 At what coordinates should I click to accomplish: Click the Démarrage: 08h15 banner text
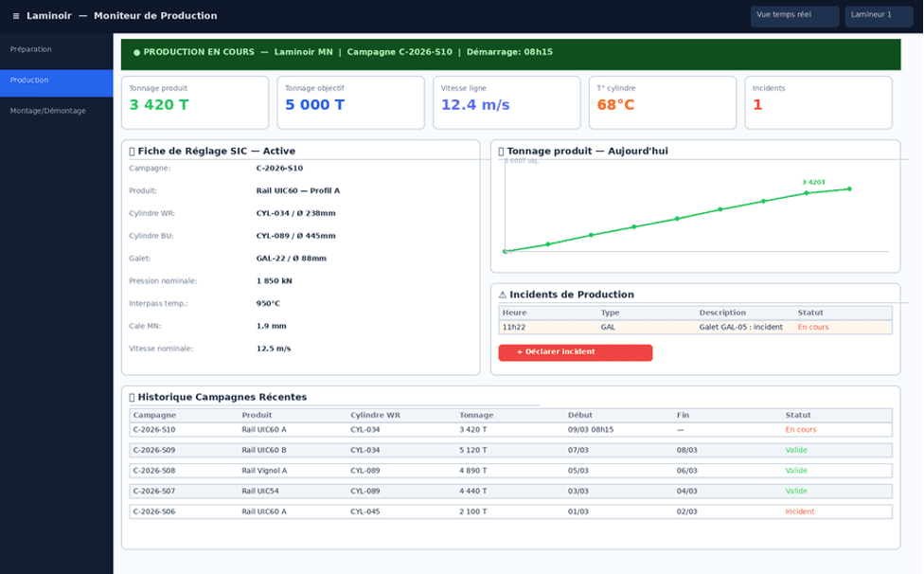(509, 52)
